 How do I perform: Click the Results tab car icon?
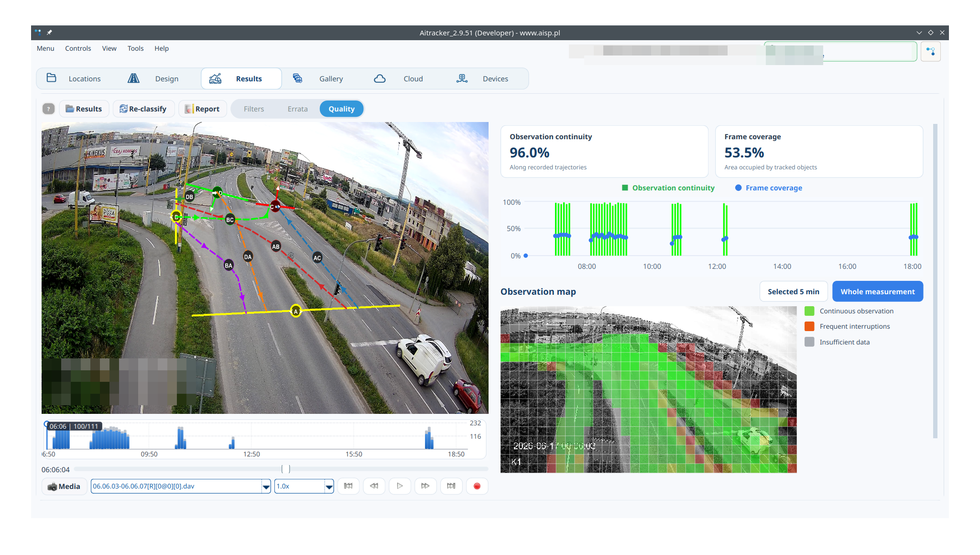(x=215, y=78)
